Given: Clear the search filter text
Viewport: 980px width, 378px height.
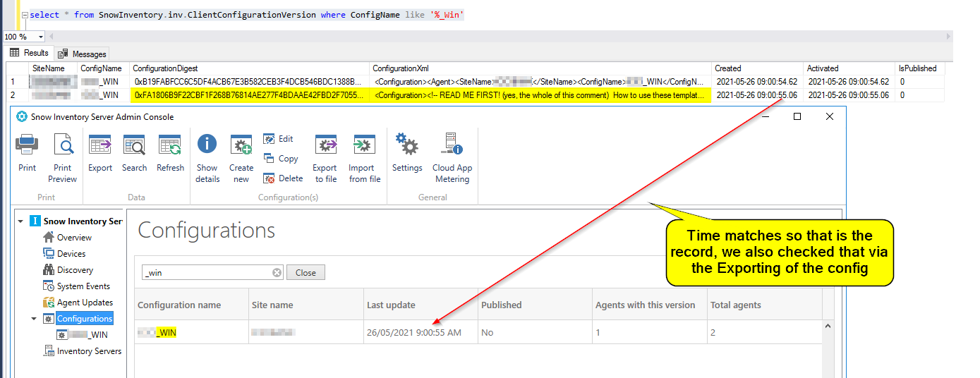Looking at the screenshot, I should [277, 273].
